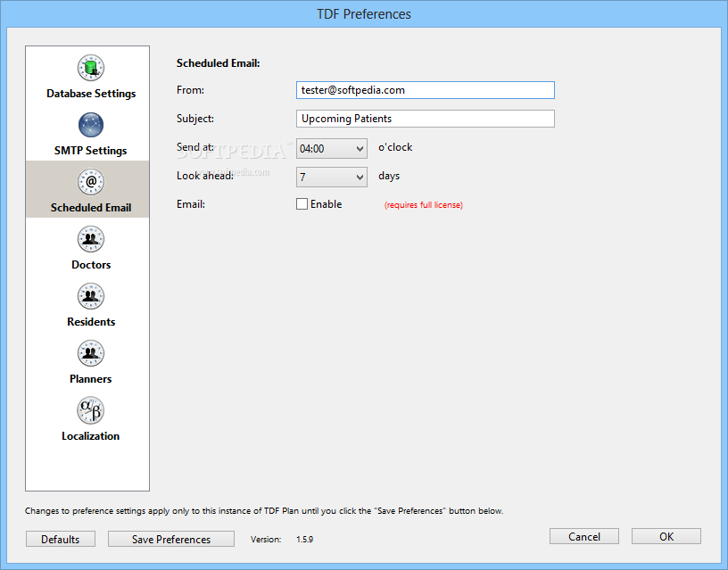
Task: Tick the Enable email checkbox
Action: click(x=302, y=203)
